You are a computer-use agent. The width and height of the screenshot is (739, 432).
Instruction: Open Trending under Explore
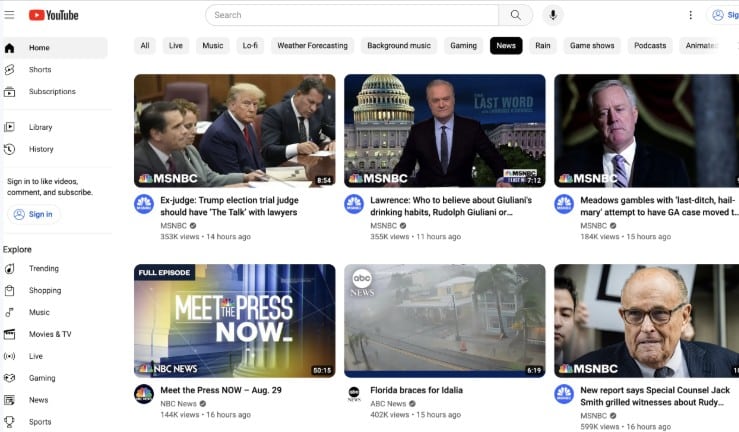pos(43,269)
